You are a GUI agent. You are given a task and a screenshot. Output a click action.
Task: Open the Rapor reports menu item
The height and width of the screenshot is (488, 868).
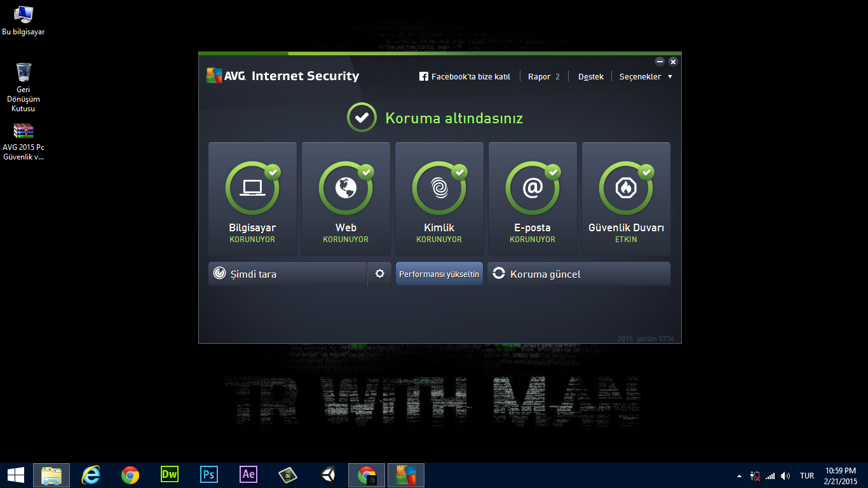click(x=544, y=76)
